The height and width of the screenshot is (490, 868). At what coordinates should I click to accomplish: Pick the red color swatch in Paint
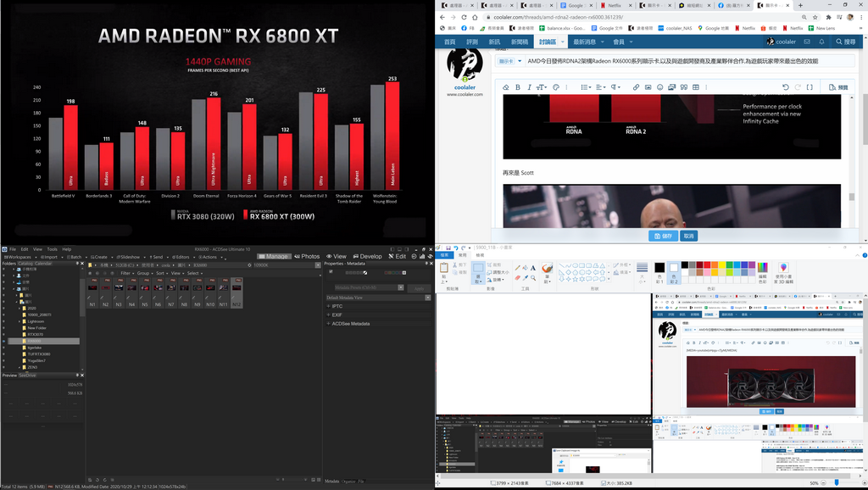(708, 264)
